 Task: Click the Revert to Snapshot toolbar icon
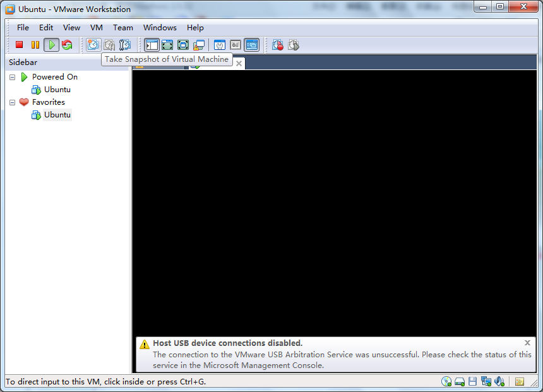109,45
